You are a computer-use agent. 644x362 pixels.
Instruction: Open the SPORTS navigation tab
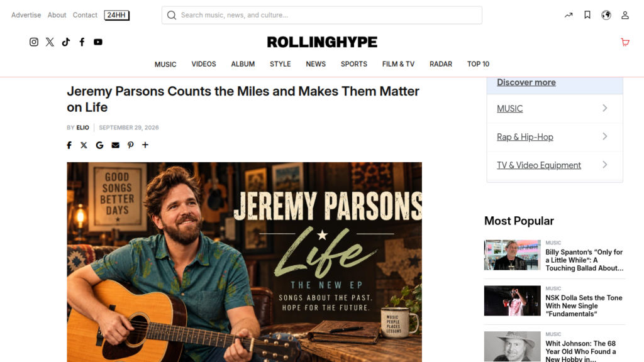[354, 64]
